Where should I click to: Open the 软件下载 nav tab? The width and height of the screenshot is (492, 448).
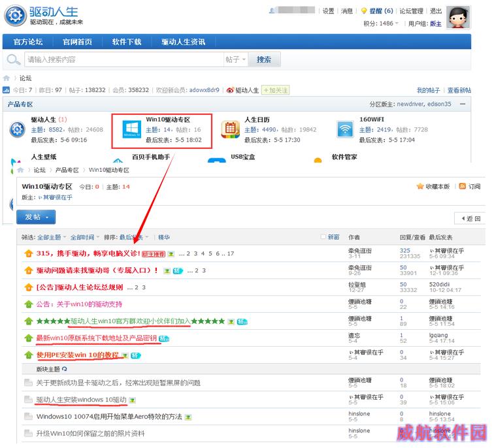127,42
